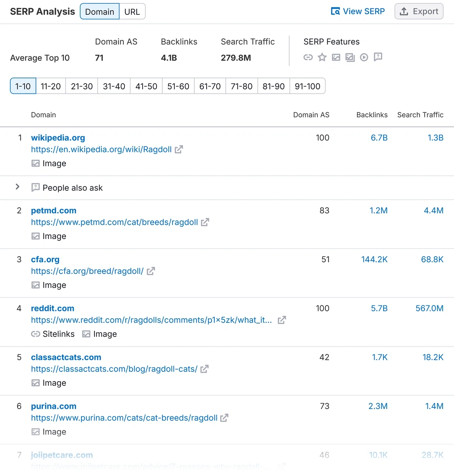Click wikipedia.org search traffic value 1.3B

(435, 138)
